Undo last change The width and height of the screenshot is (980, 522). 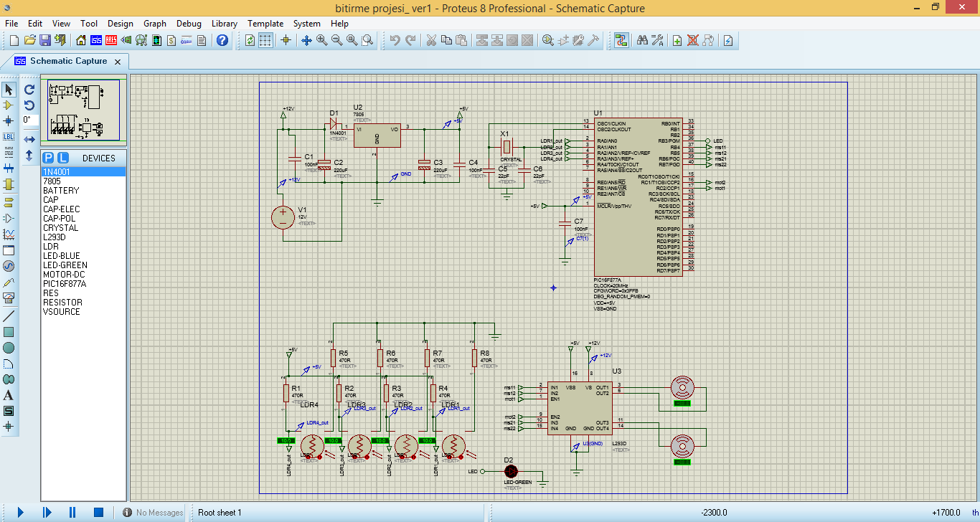tap(395, 40)
